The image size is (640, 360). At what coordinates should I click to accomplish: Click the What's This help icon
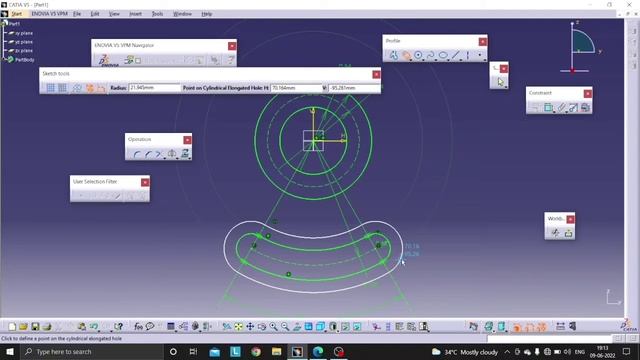click(x=118, y=327)
